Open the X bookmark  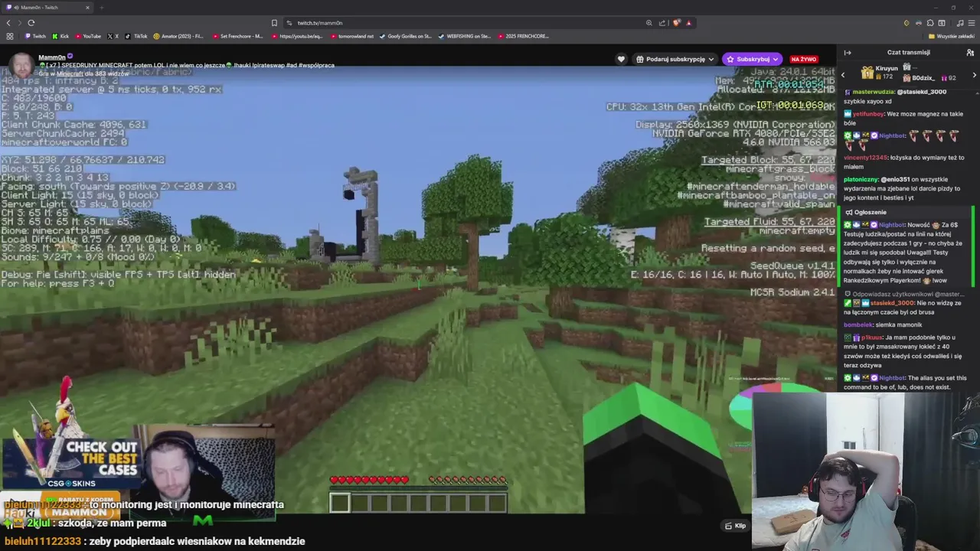(x=113, y=36)
